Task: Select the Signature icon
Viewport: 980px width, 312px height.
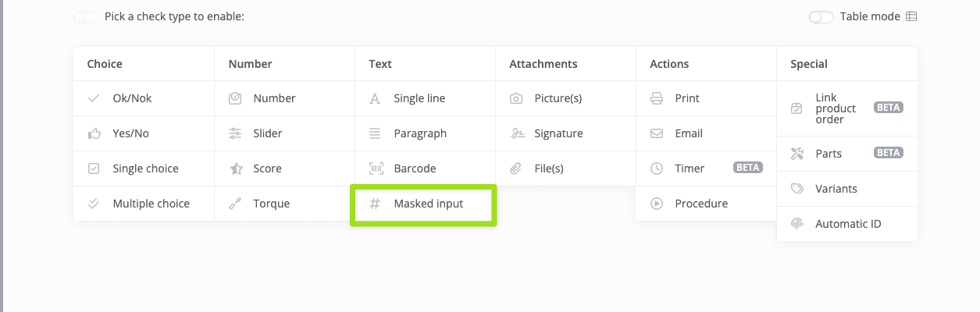Action: [x=516, y=134]
